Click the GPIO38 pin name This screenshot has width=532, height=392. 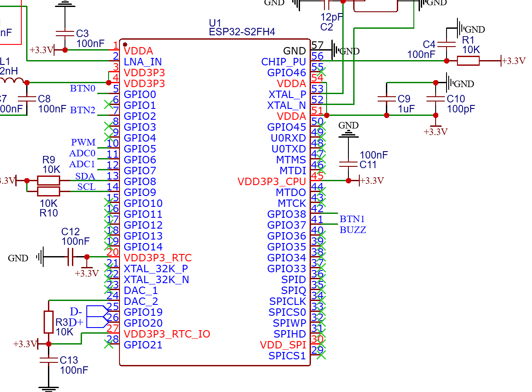click(287, 214)
